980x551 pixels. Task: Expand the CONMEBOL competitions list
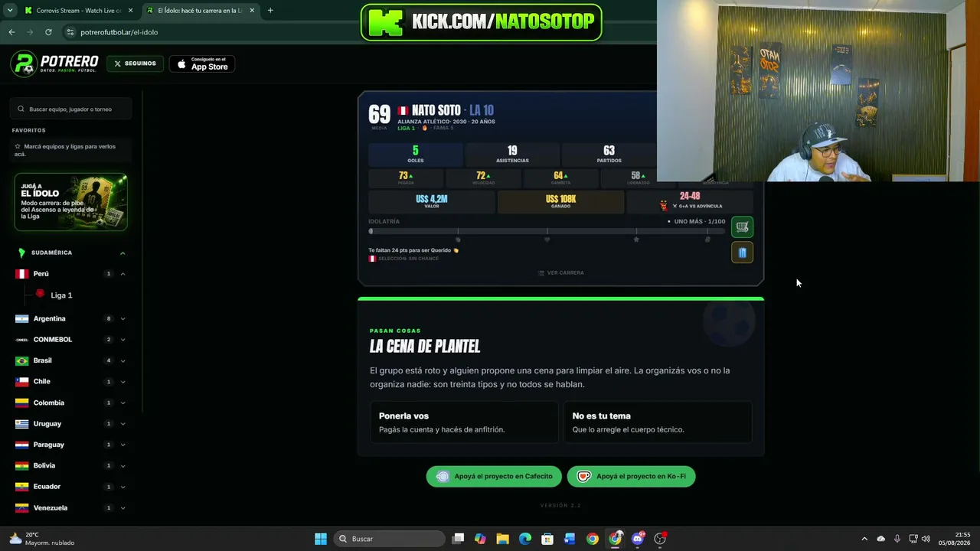coord(122,340)
